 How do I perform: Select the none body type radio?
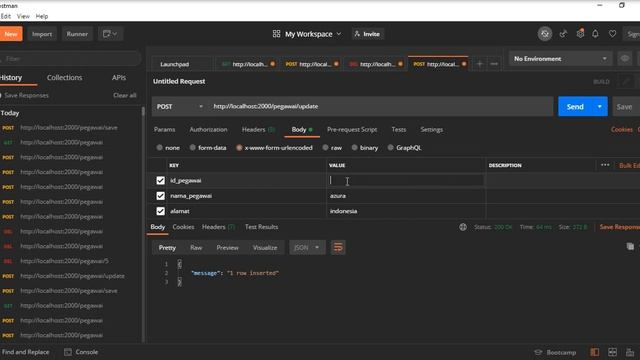pos(160,148)
